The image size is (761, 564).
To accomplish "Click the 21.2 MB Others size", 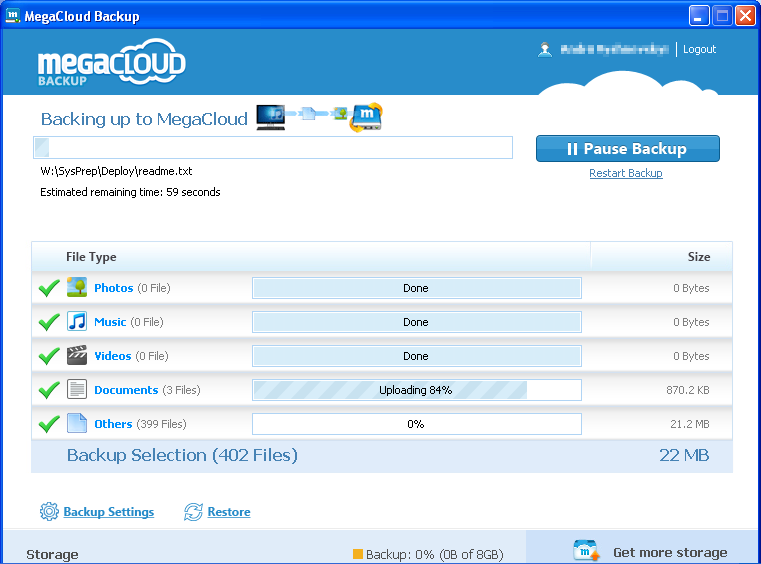I will pos(690,424).
